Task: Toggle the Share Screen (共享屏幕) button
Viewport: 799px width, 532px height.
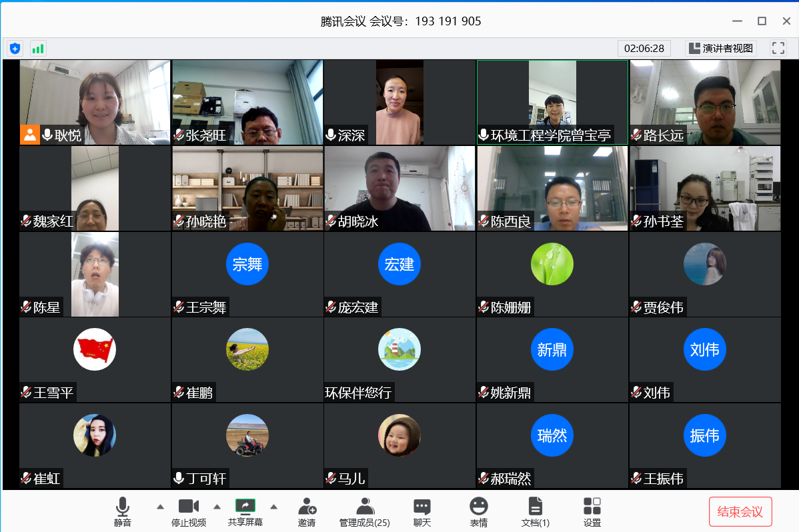Action: coord(245,511)
